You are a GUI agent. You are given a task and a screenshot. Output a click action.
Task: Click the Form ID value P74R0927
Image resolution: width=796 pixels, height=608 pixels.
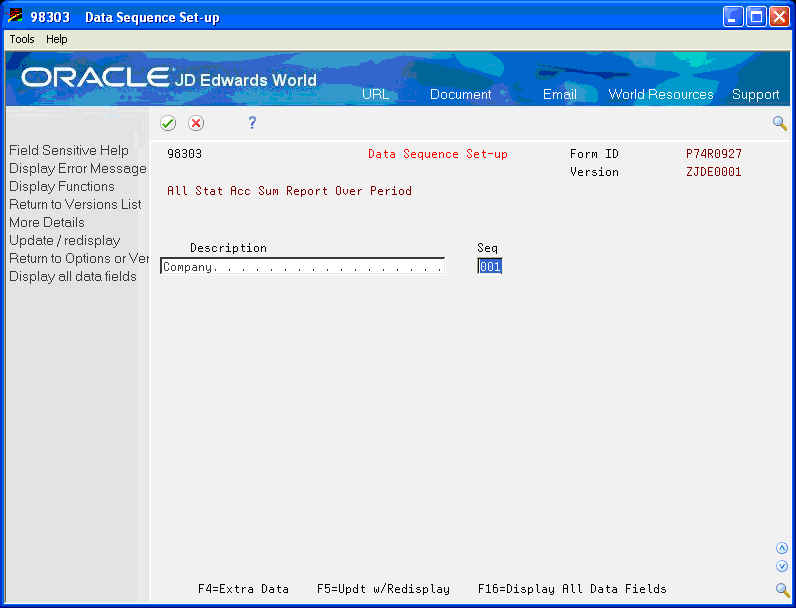714,154
